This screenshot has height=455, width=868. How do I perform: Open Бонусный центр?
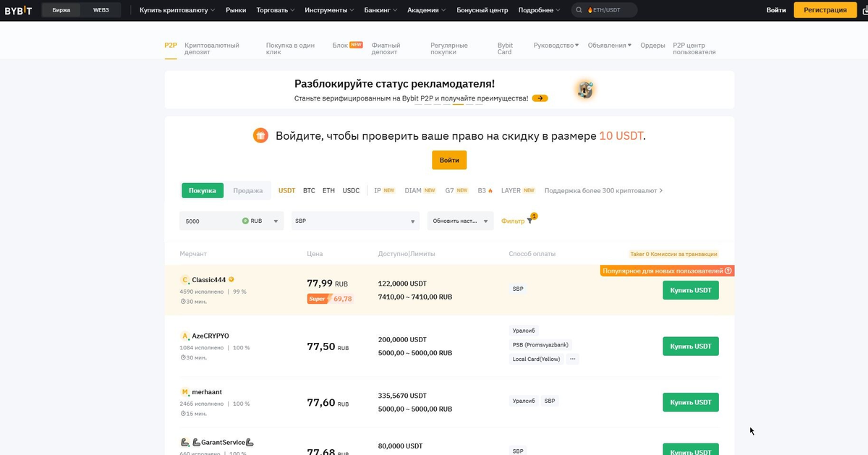click(x=482, y=10)
